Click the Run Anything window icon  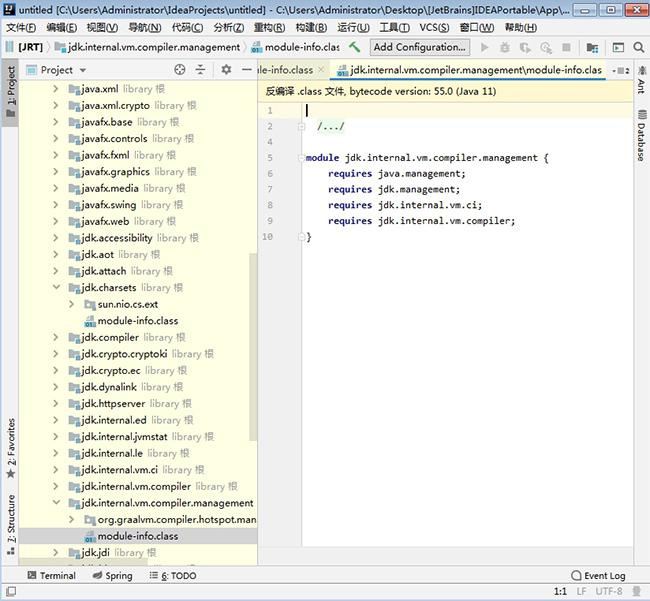click(618, 48)
